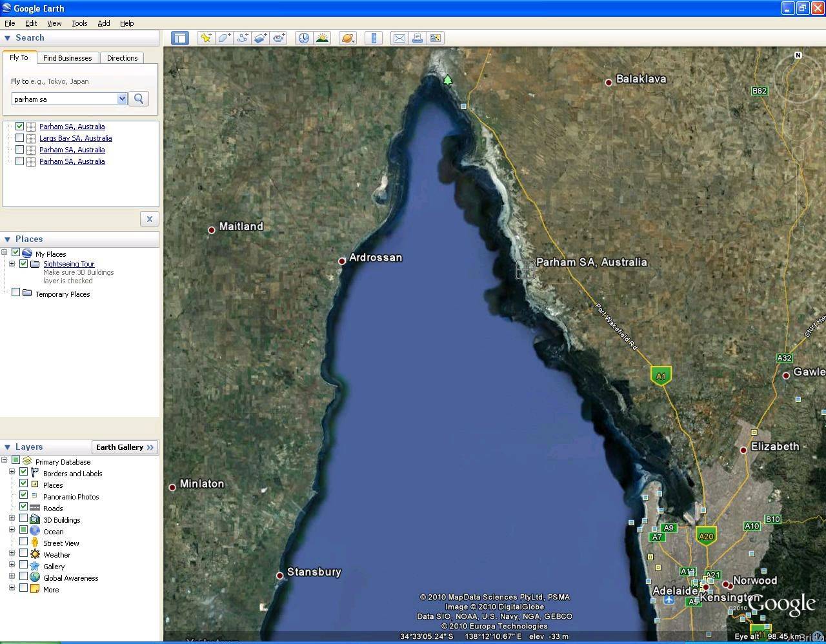Open the ruler measurement tool
This screenshot has width=826, height=644.
[x=374, y=38]
